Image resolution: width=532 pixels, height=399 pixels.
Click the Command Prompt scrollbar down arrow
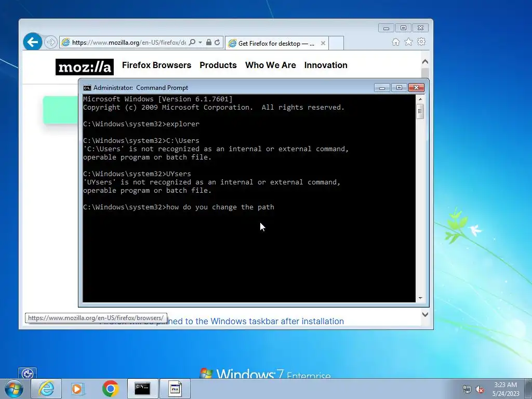(x=420, y=298)
